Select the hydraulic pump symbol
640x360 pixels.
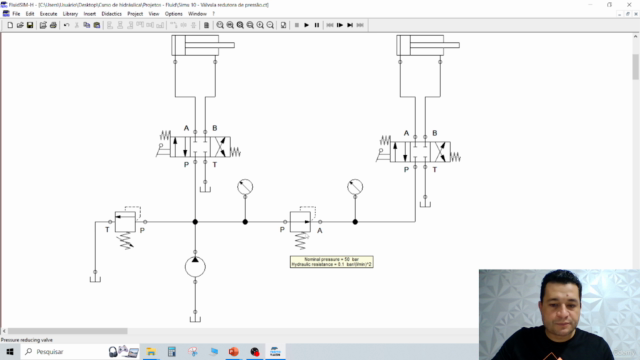(x=195, y=267)
